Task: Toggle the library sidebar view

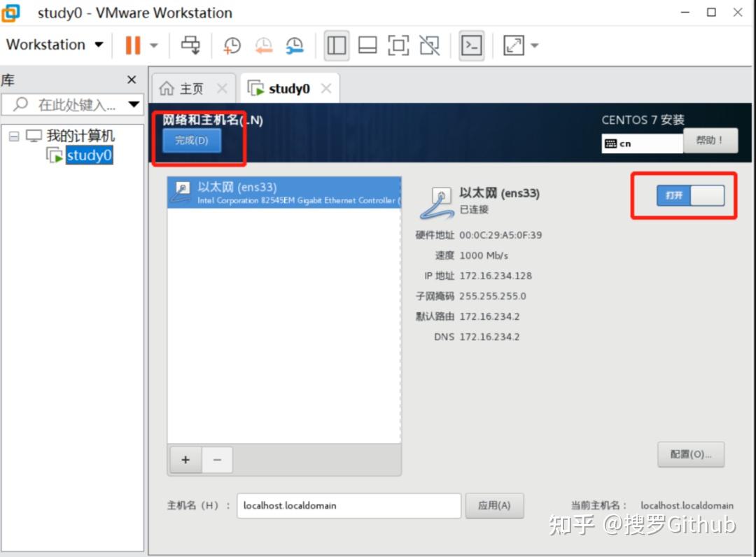Action: pos(337,45)
